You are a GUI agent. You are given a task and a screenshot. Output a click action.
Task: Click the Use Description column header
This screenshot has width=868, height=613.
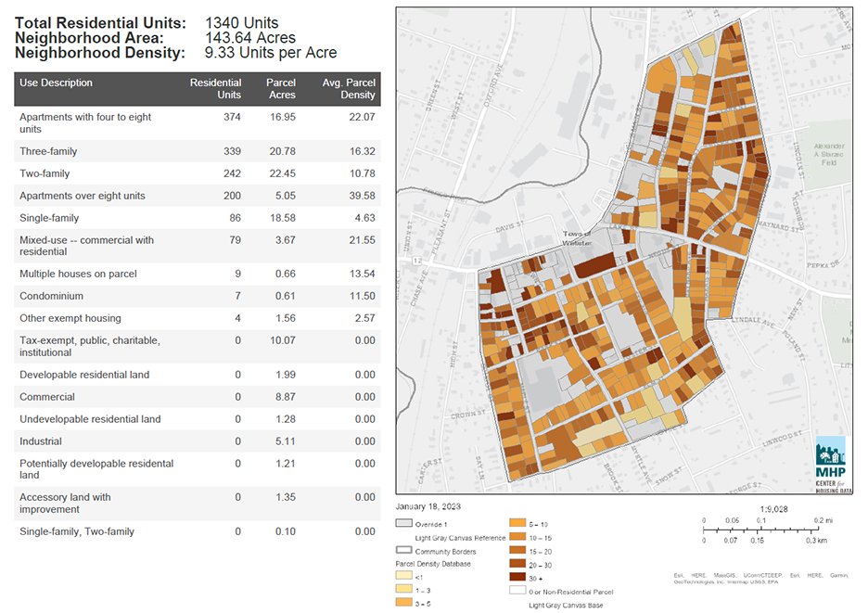(56, 83)
